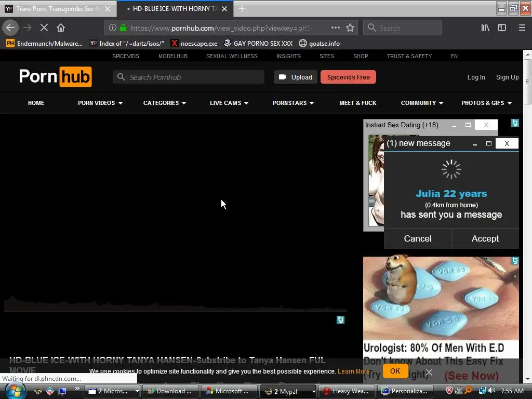Click the Sign Up link
The width and height of the screenshot is (532, 399).
tap(507, 77)
